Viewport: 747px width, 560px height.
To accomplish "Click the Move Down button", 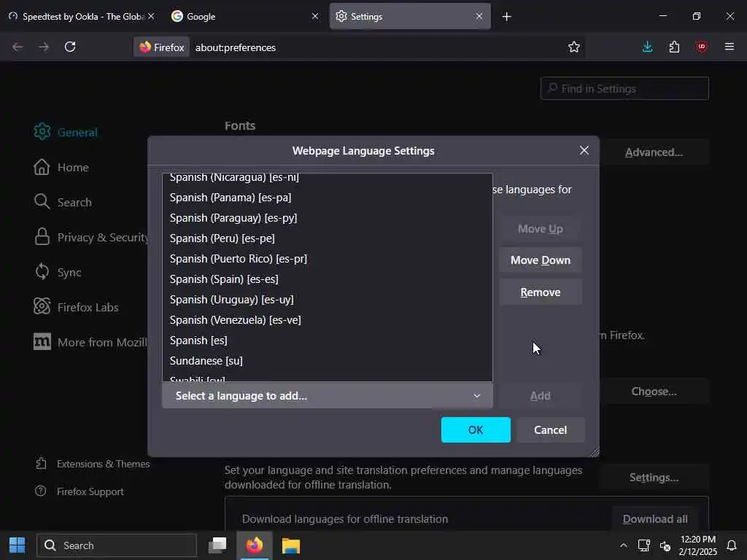I will pyautogui.click(x=541, y=260).
